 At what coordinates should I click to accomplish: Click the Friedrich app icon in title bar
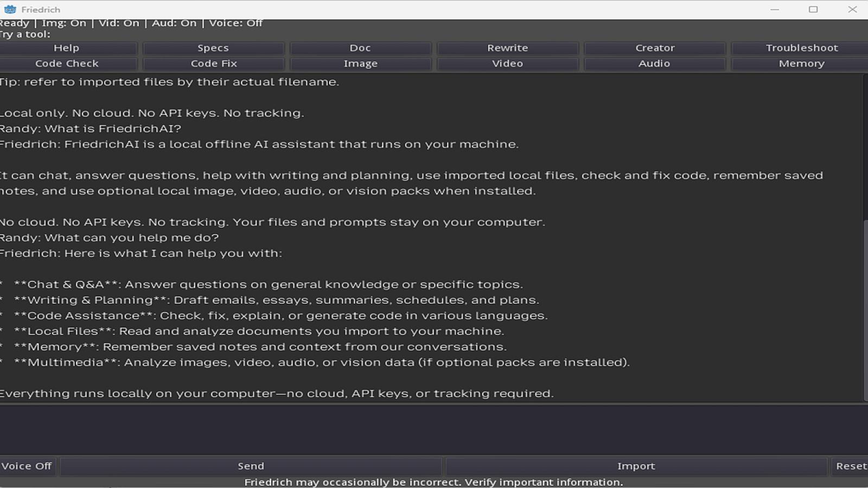click(x=10, y=9)
